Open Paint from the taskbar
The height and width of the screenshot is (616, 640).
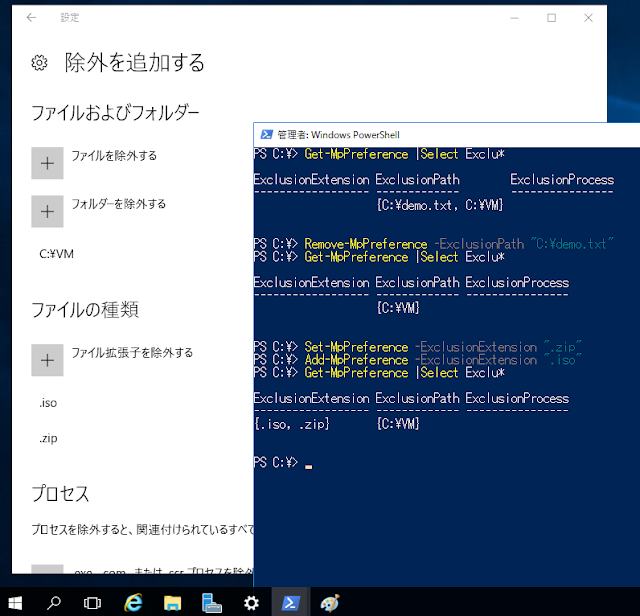click(330, 603)
